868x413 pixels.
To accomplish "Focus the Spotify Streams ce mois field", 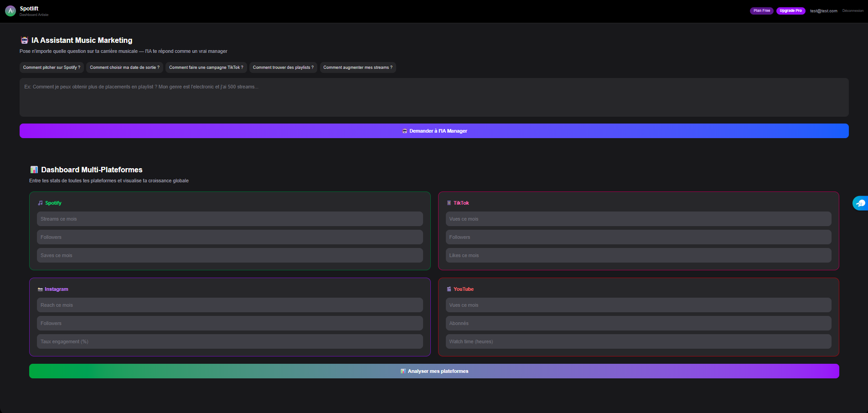I will (230, 219).
